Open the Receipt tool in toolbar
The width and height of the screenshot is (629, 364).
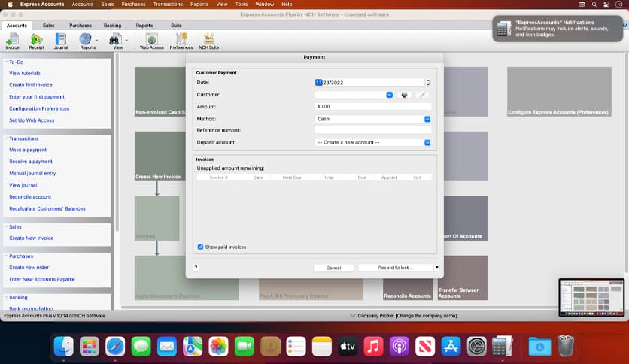[36, 40]
